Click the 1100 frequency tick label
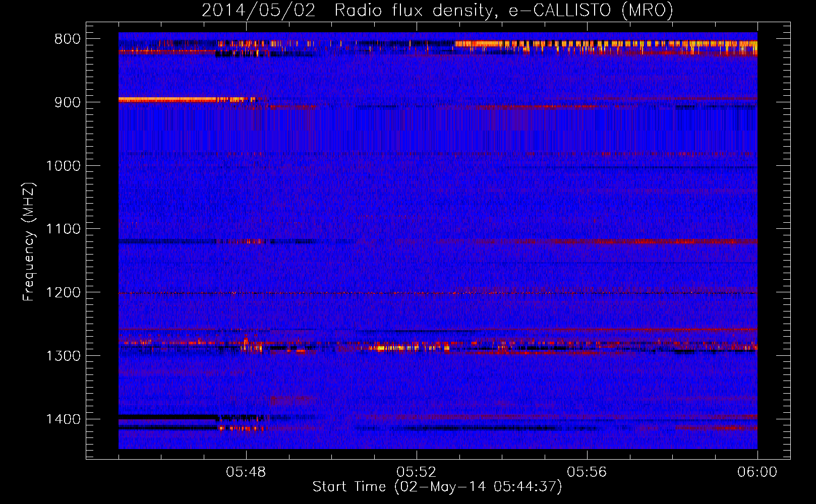The height and width of the screenshot is (504, 816). (63, 229)
